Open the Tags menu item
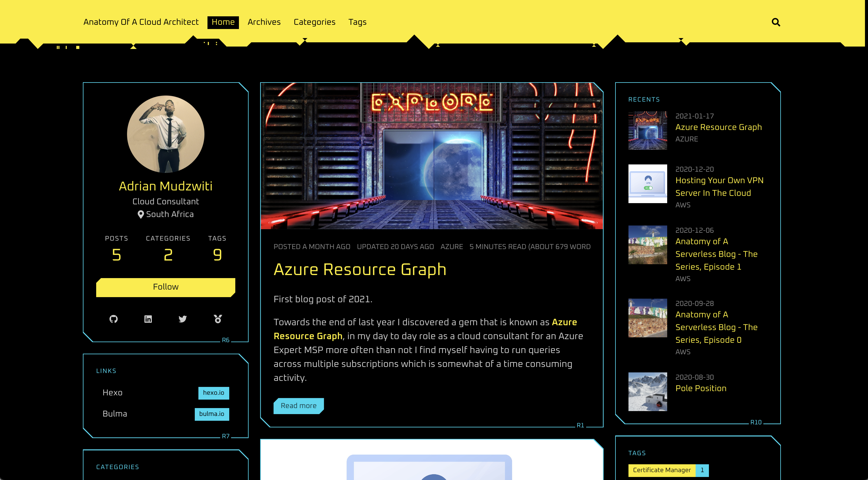 tap(357, 22)
